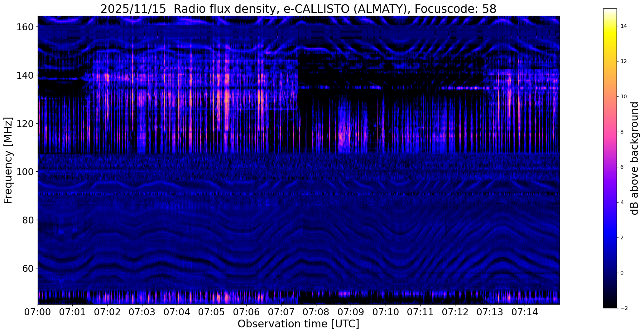Click the 07:09 time tick label
This screenshot has width=644, height=333.
click(x=351, y=312)
